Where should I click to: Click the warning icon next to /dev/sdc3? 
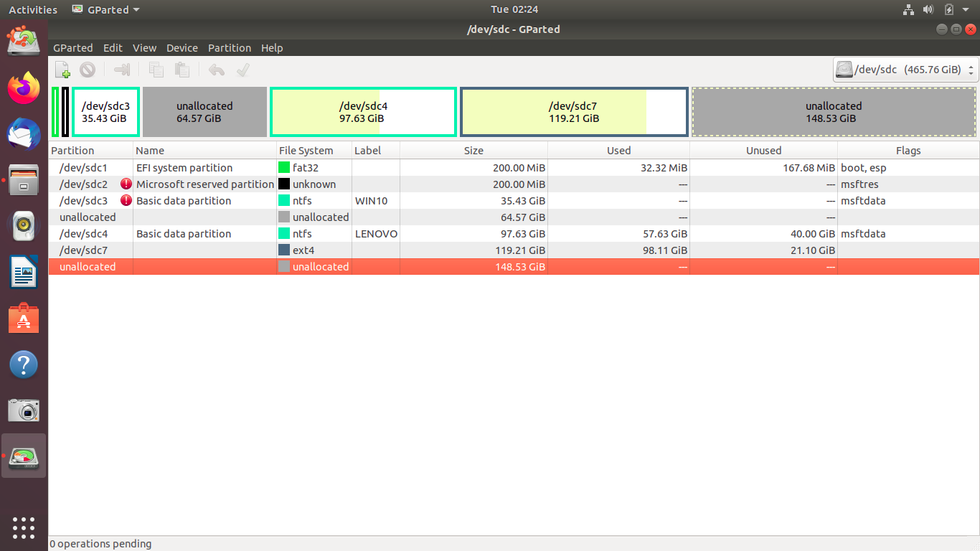(x=126, y=200)
